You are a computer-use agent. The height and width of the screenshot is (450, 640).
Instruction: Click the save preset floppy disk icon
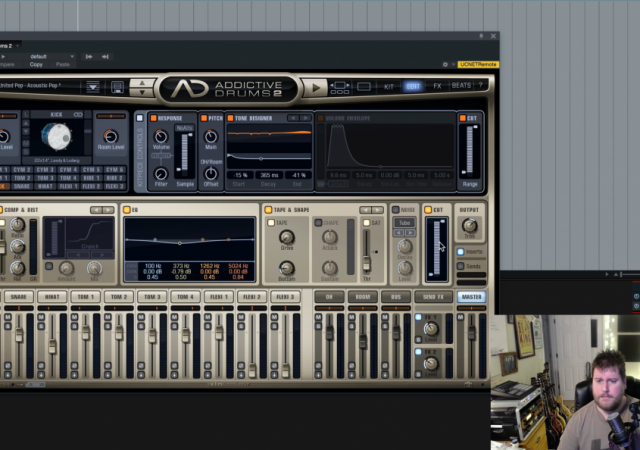click(x=117, y=87)
